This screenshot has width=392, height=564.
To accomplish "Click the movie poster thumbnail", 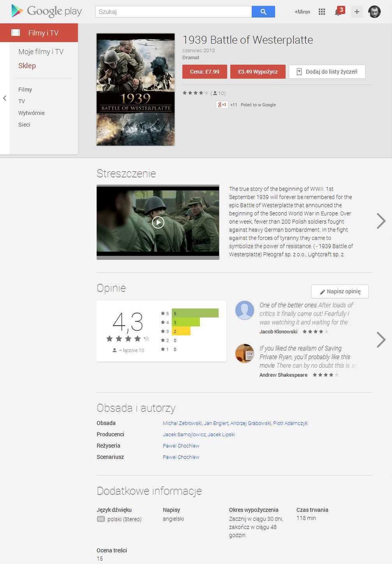I will click(x=136, y=90).
